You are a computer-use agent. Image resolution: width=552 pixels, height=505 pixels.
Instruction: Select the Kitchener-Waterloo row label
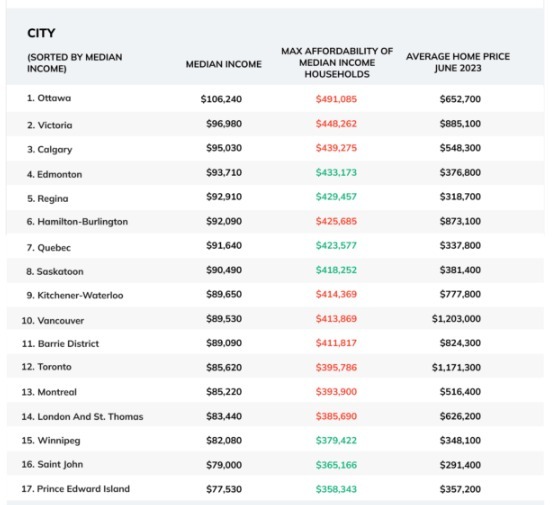(75, 295)
